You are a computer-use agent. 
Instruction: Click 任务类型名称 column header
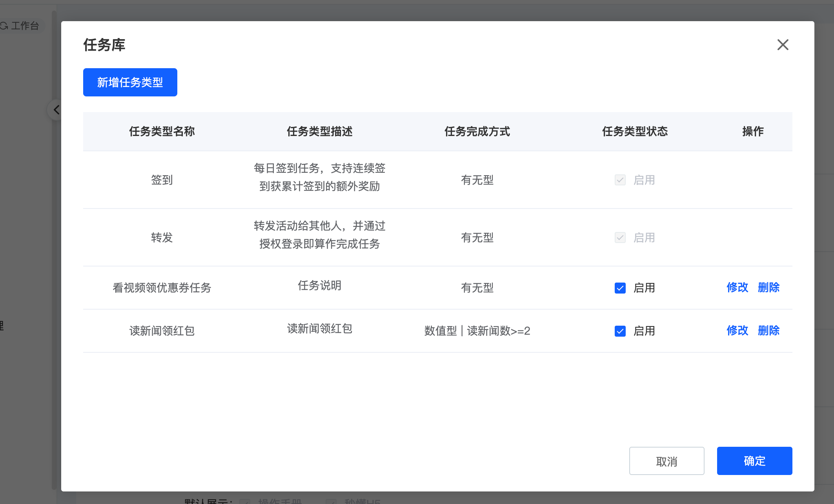tap(162, 131)
